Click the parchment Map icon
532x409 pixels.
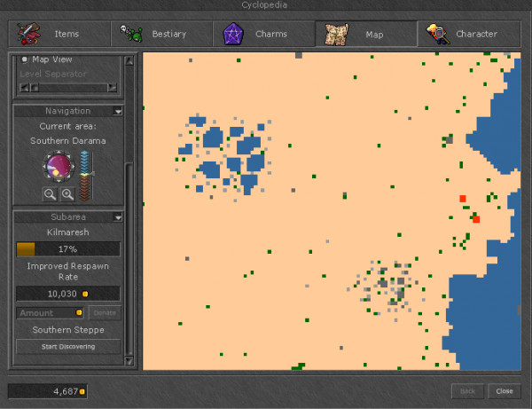[x=337, y=35]
